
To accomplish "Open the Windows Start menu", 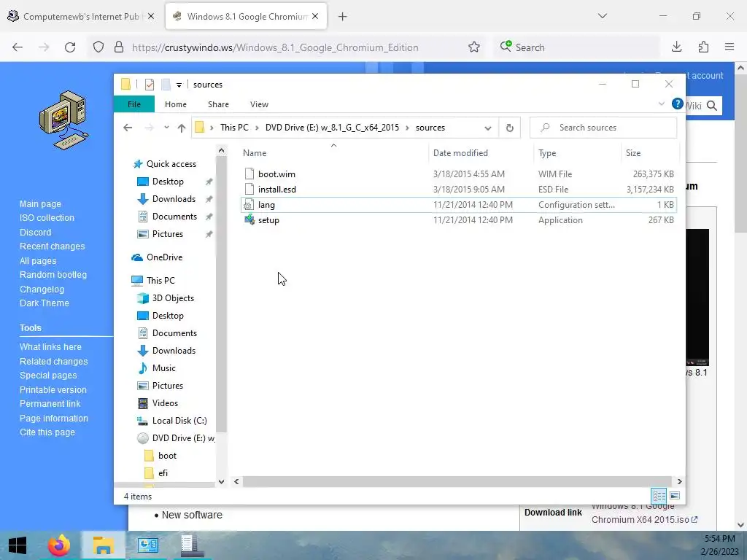I will point(18,545).
